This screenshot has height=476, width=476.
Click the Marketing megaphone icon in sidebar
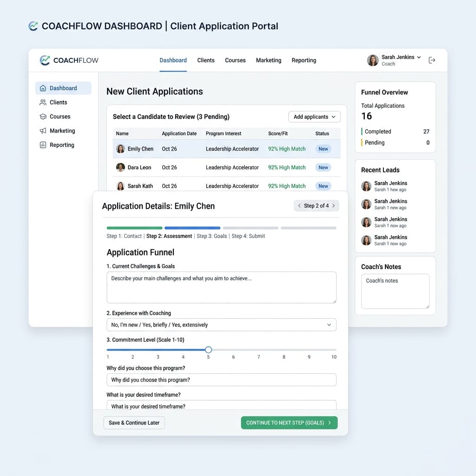[x=43, y=131]
